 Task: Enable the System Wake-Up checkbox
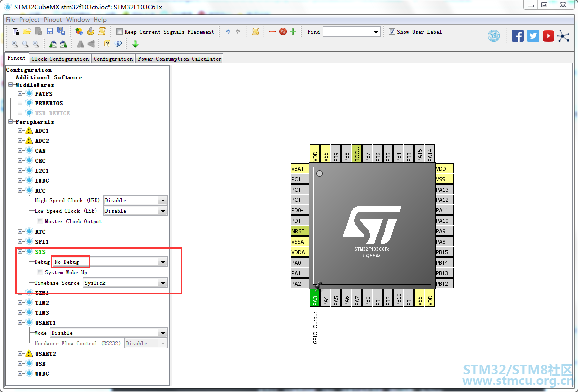(40, 272)
